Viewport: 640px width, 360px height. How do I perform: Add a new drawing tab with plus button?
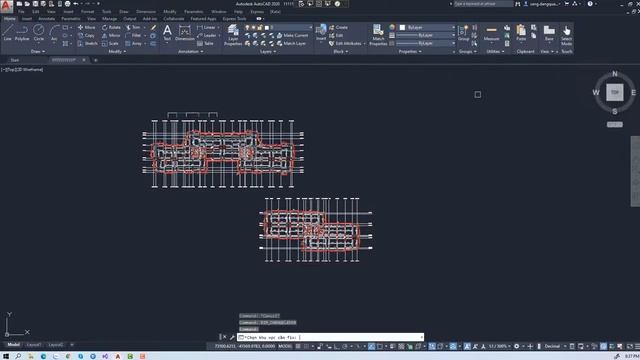(x=96, y=60)
